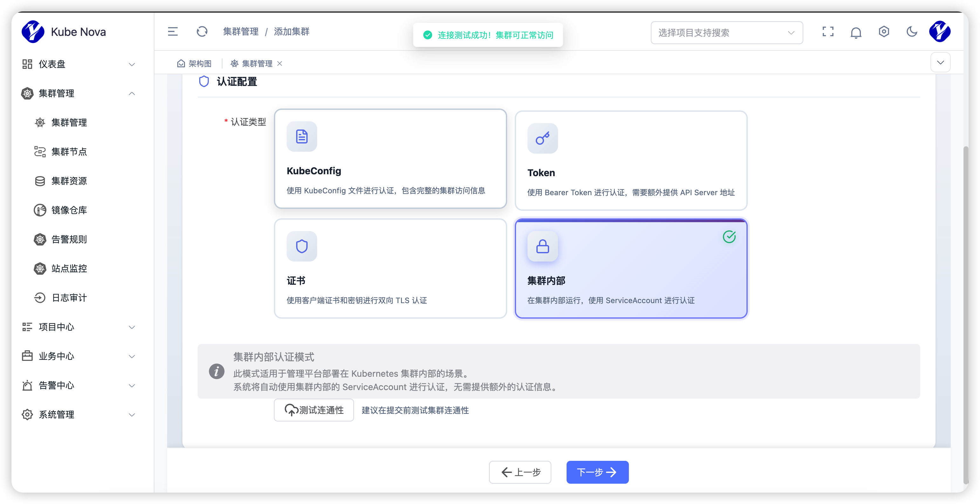Click the refresh page icon
The image size is (980, 504).
coord(202,31)
